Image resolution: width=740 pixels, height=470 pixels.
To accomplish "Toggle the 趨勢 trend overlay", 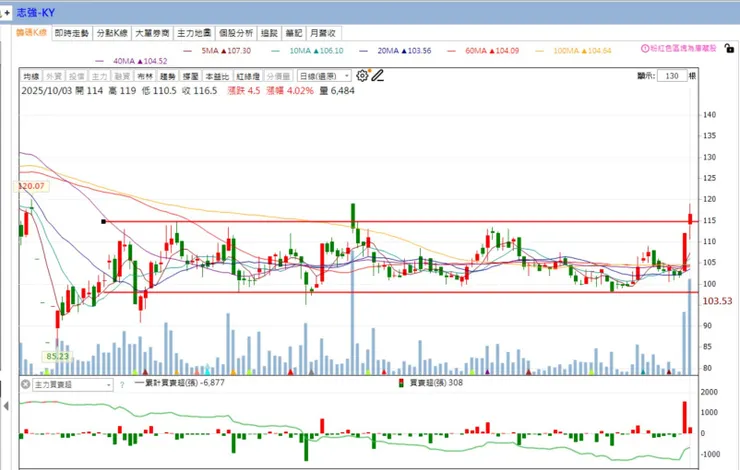I will tap(167, 76).
